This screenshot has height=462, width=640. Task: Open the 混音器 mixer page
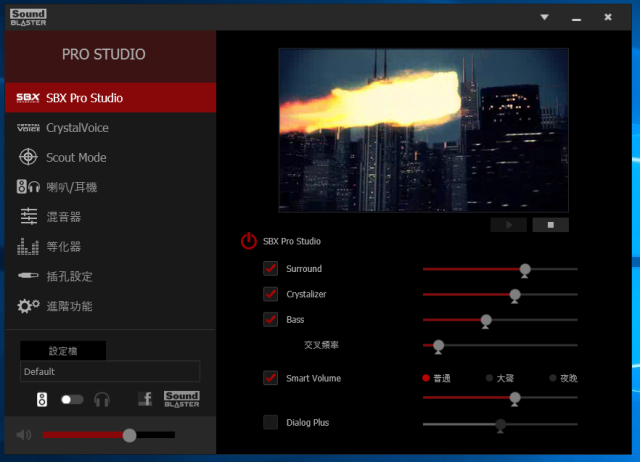click(110, 217)
